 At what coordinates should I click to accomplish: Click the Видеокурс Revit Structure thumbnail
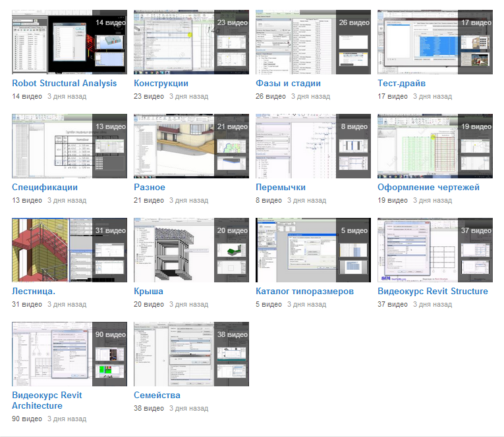[x=435, y=250]
